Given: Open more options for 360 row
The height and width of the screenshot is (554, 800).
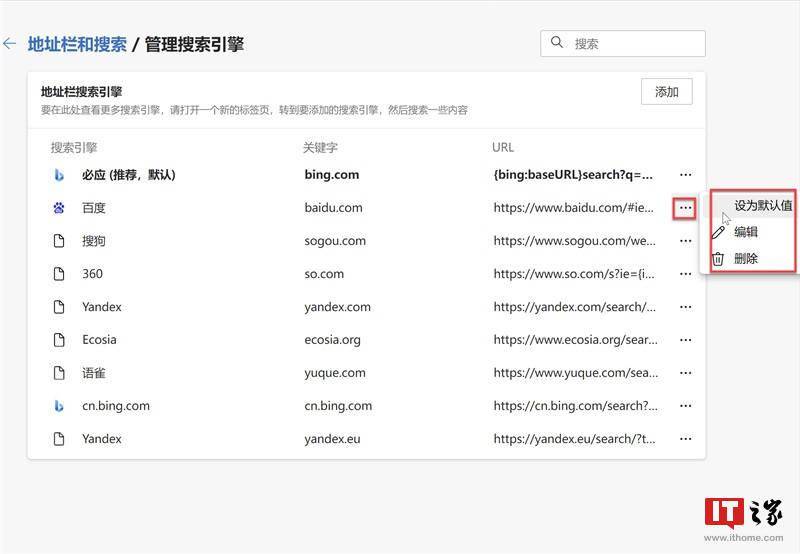Looking at the screenshot, I should pos(685,274).
